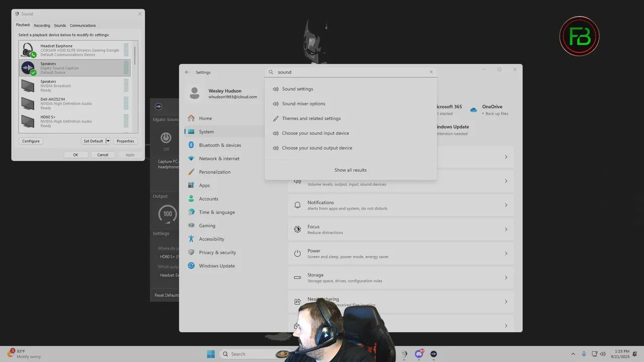Choose your sound output device result
644x362 pixels.
pos(351,148)
